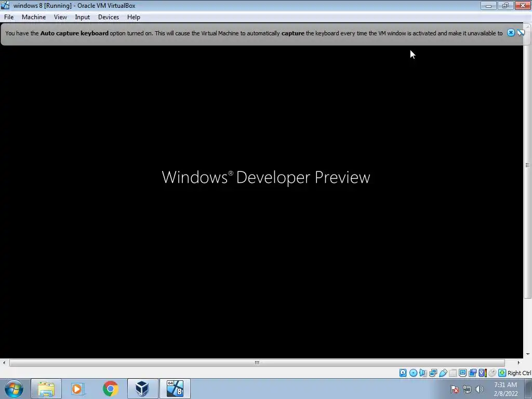Open the Input menu
This screenshot has width=532, height=399.
[x=83, y=17]
